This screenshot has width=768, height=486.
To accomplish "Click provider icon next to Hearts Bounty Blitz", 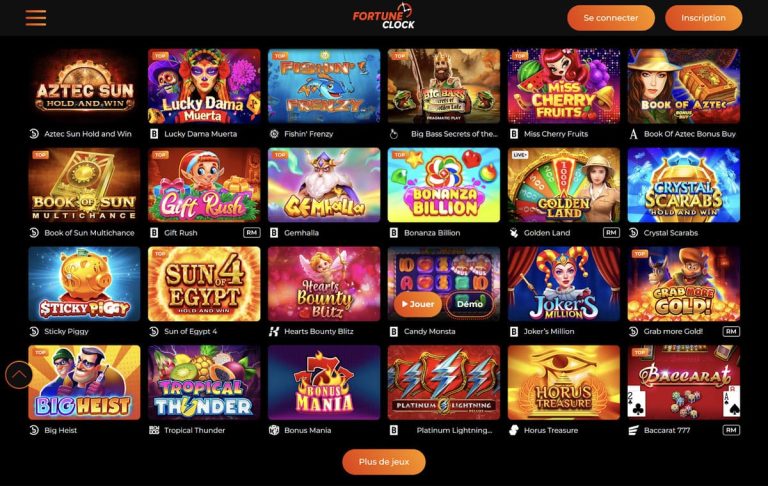I will [x=274, y=332].
